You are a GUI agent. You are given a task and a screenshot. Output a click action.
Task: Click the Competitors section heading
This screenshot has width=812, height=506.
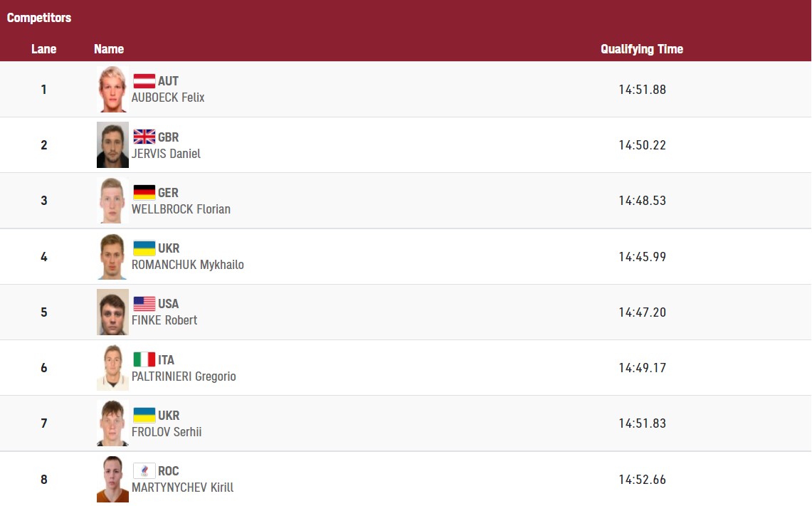(39, 18)
